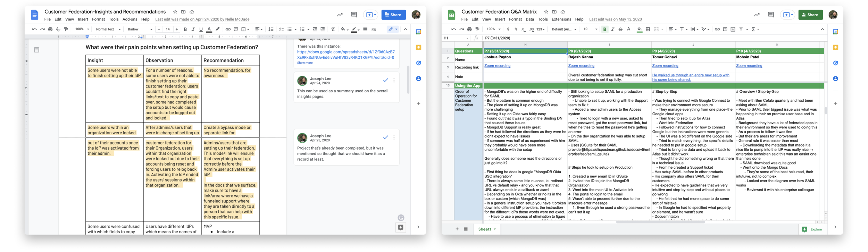
Task: Toggle underline in the Docs toolbar
Action: tap(201, 29)
